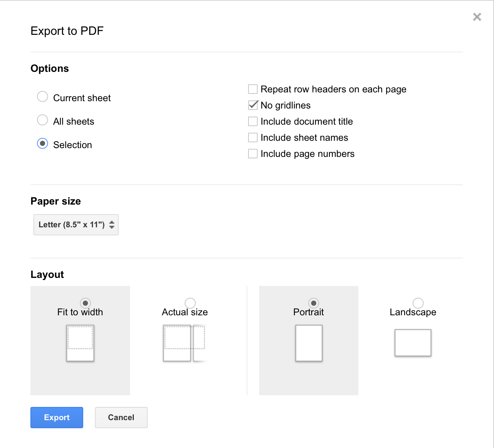Choose the All sheets radio option
The height and width of the screenshot is (448, 494).
click(43, 120)
